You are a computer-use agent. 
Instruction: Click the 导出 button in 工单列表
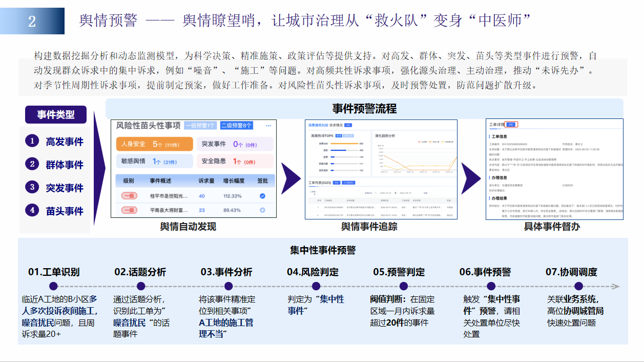tap(336, 183)
